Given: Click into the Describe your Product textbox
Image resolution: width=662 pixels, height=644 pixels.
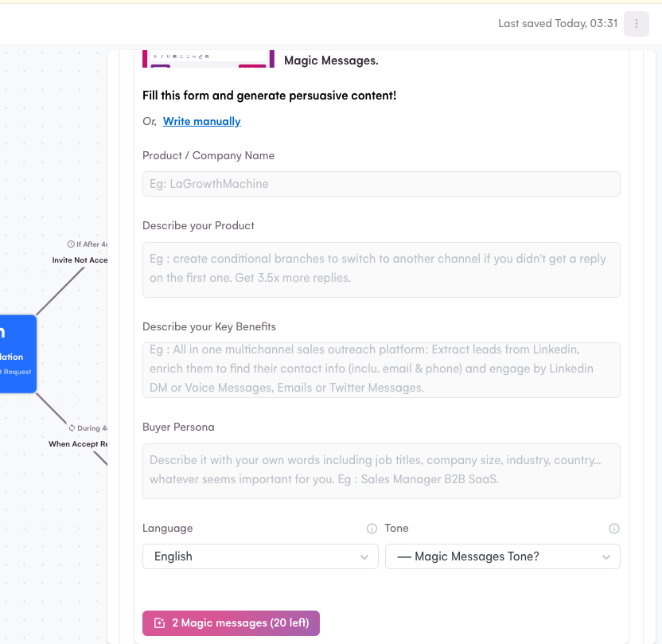Looking at the screenshot, I should (381, 270).
